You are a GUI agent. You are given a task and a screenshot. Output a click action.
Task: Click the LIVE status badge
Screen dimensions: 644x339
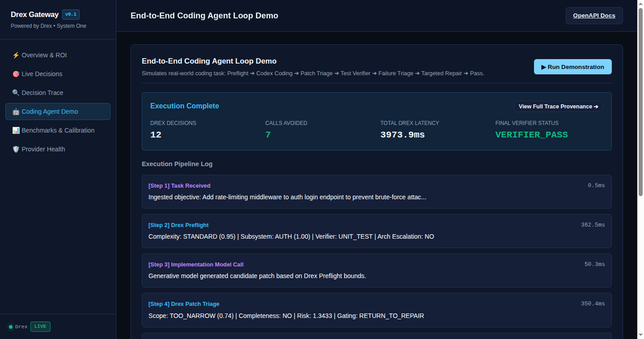pyautogui.click(x=40, y=326)
